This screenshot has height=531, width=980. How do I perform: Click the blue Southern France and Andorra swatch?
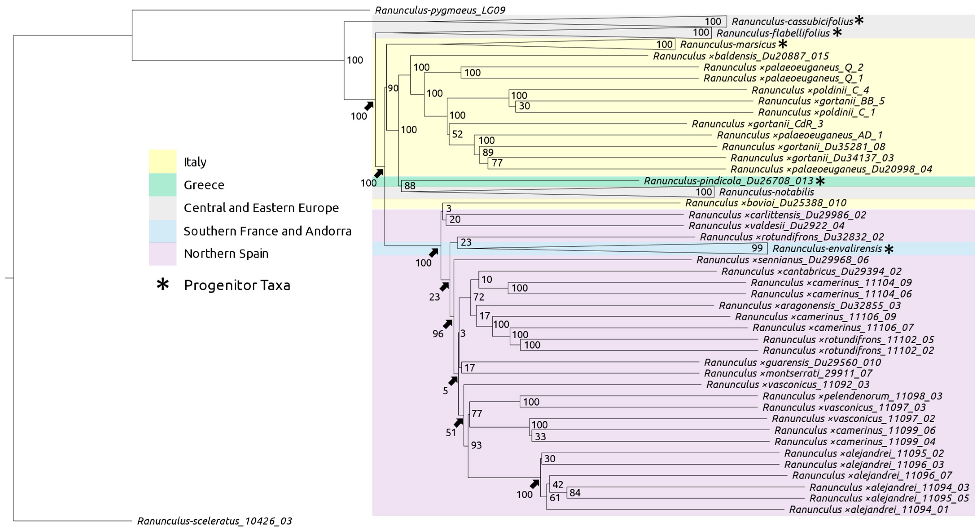(162, 231)
